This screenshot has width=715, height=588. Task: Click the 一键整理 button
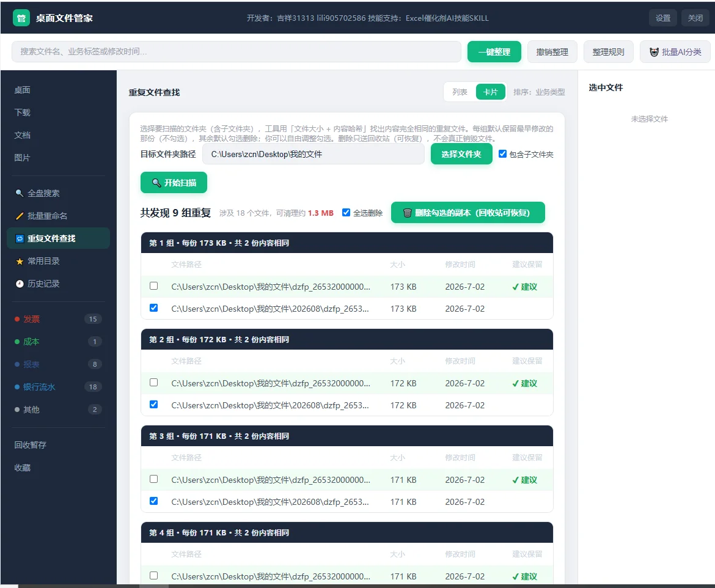click(494, 52)
